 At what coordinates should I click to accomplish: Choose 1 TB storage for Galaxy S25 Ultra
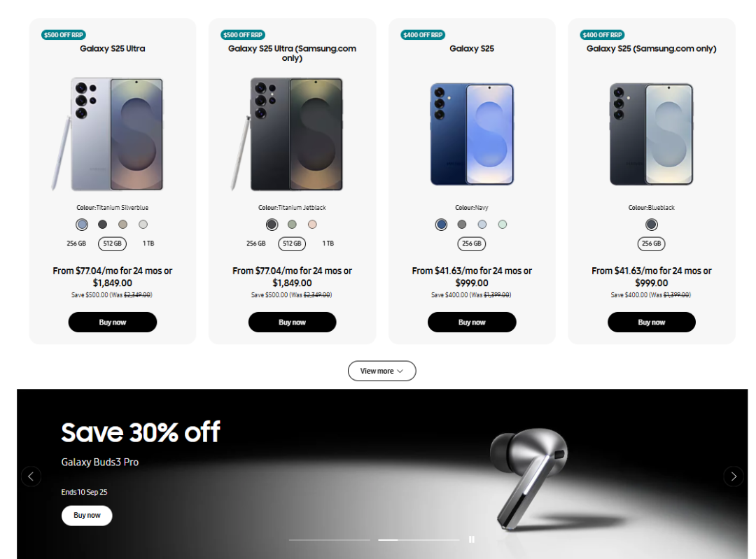tap(148, 243)
